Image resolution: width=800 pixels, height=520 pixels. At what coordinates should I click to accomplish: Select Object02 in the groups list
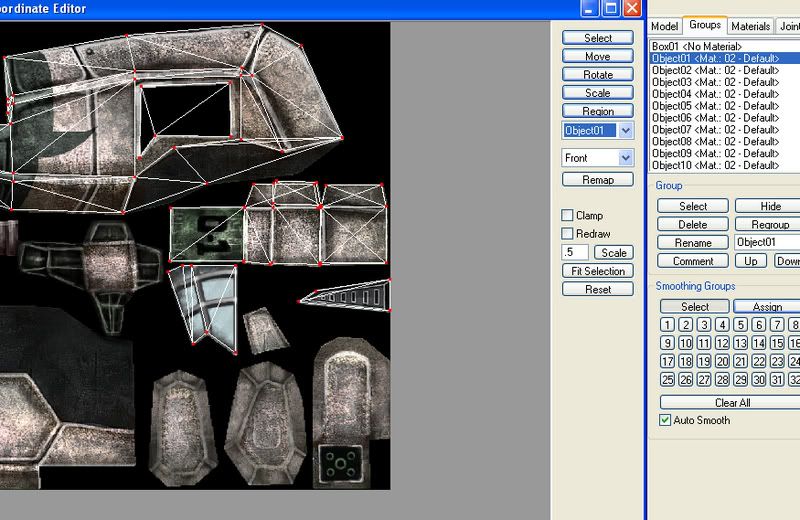(x=724, y=70)
